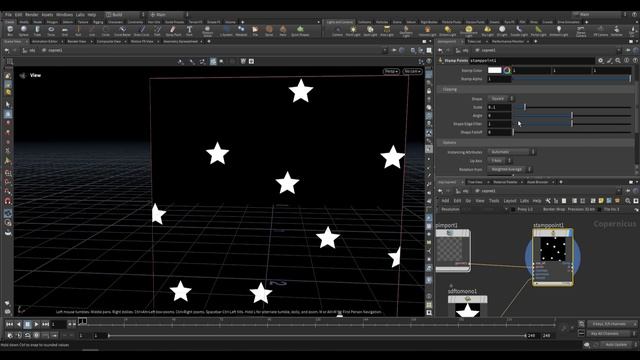Switch to the Tree View tab
This screenshot has height=360, width=640.
[x=475, y=182]
